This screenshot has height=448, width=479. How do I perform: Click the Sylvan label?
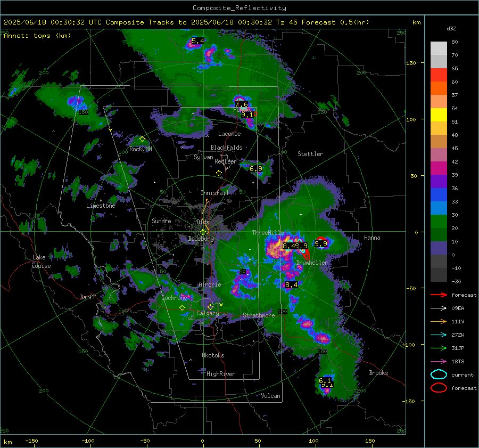203,157
